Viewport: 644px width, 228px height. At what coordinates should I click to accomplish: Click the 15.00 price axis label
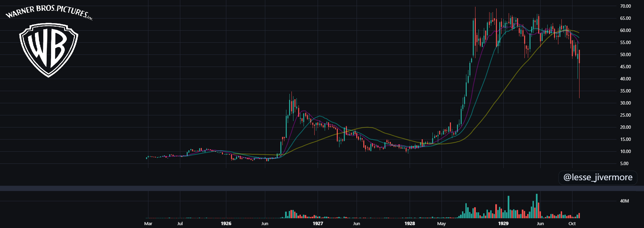(626, 139)
